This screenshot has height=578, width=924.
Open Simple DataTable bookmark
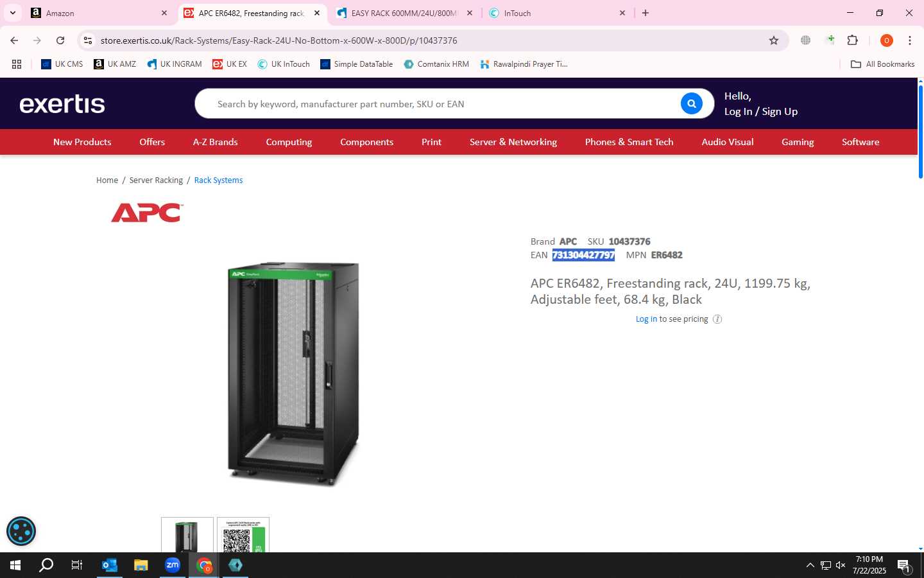(357, 64)
